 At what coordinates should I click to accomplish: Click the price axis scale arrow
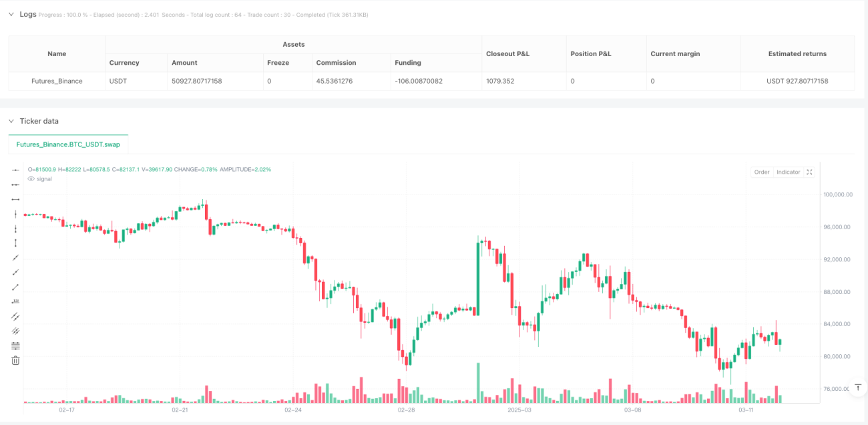pyautogui.click(x=859, y=388)
